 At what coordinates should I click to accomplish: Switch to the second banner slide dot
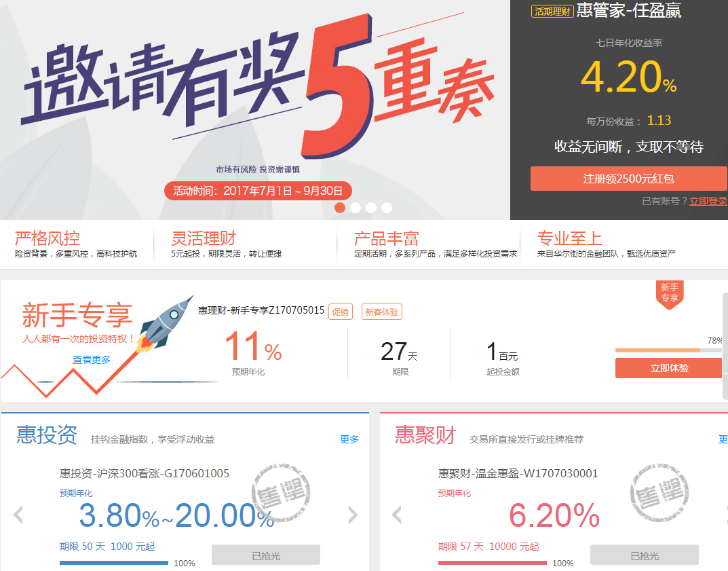coord(356,208)
